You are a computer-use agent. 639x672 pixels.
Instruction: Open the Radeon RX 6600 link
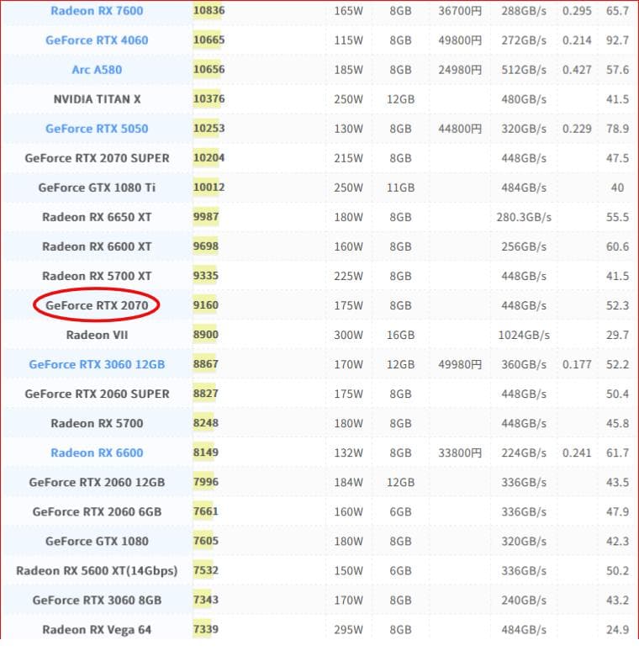point(97,453)
